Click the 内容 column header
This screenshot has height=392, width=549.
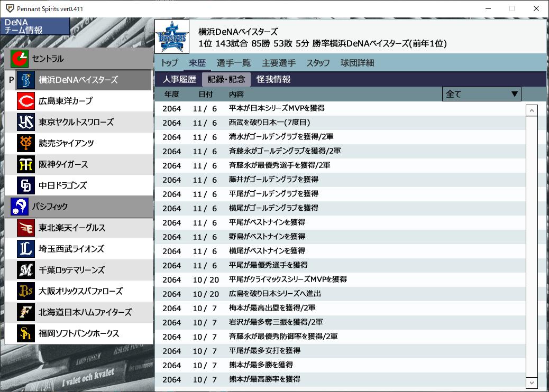tap(236, 94)
